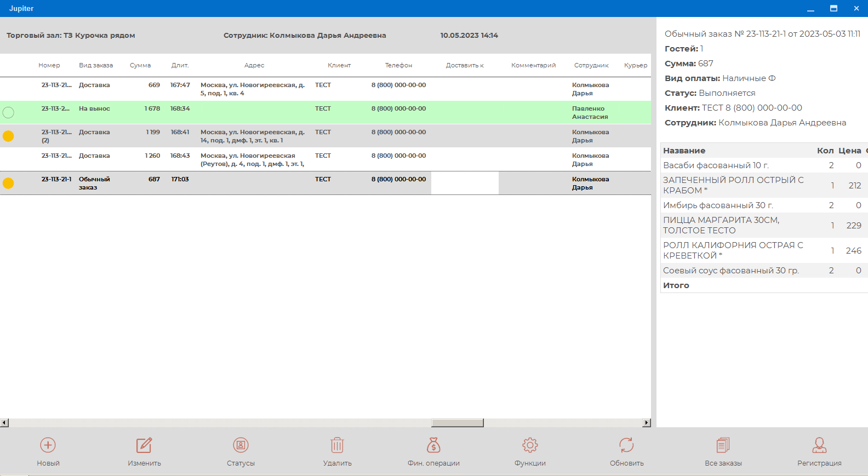868x476 pixels.
Task: Select item Васаби фасованный 10 г.
Action: [764, 165]
